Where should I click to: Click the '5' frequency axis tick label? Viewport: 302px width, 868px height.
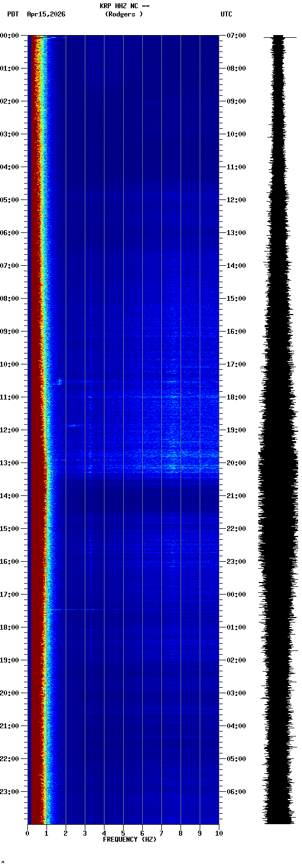(x=123, y=833)
